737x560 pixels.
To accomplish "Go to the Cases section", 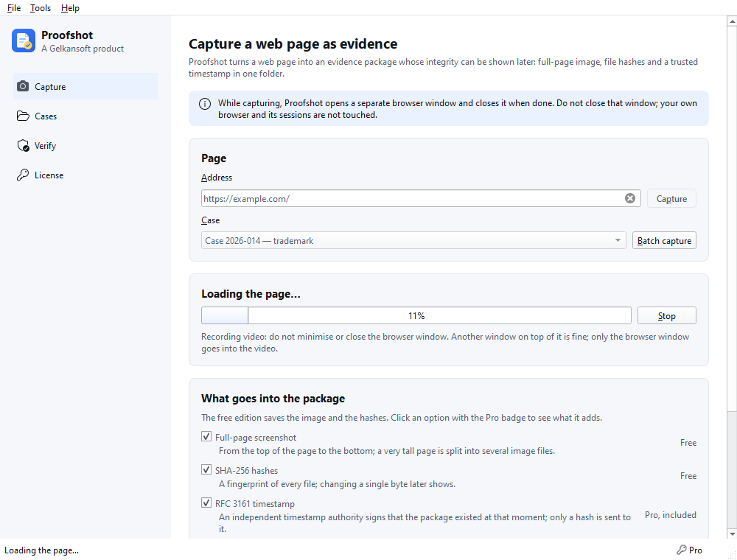I will (x=85, y=116).
